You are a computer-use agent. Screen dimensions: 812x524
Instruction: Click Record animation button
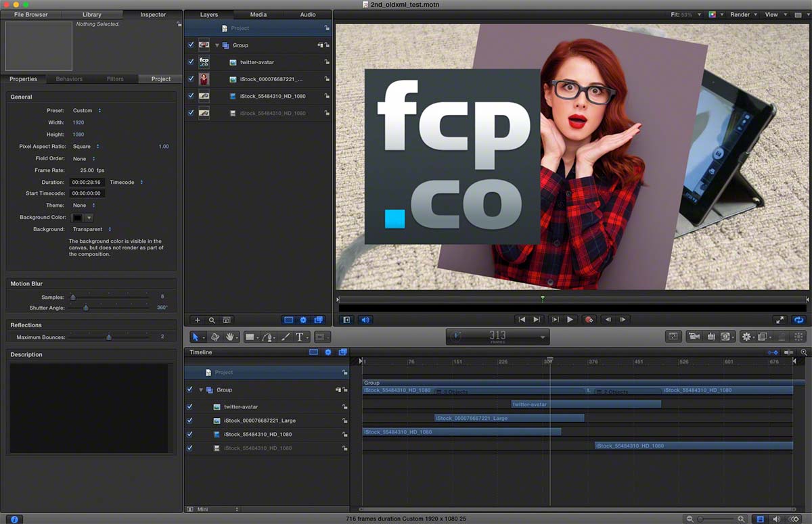tap(589, 320)
